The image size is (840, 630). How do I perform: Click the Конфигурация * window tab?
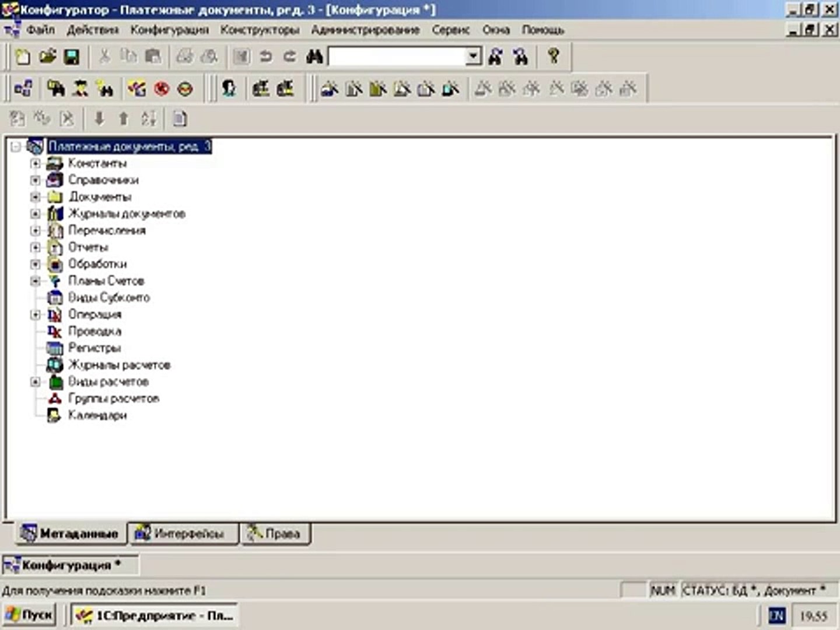coord(70,565)
